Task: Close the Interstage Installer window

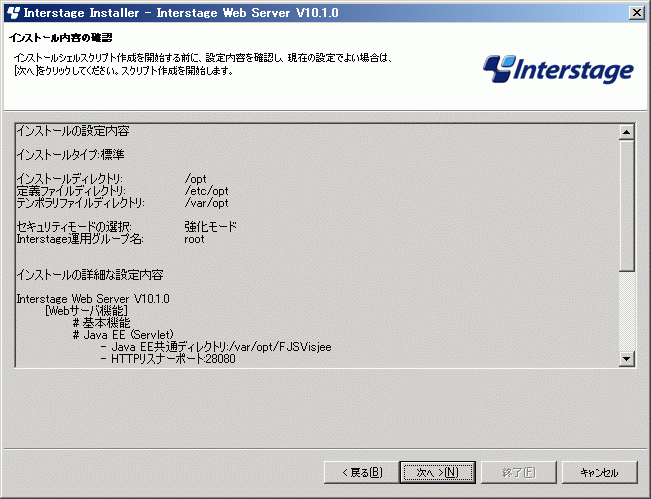Action: (637, 13)
